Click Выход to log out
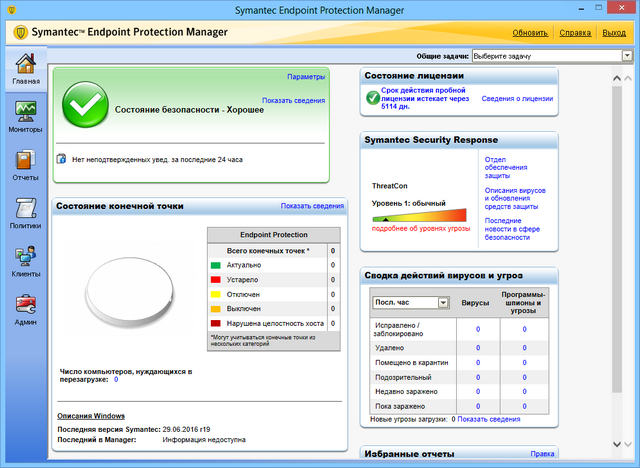Viewport: 640px width, 468px height. pos(614,33)
